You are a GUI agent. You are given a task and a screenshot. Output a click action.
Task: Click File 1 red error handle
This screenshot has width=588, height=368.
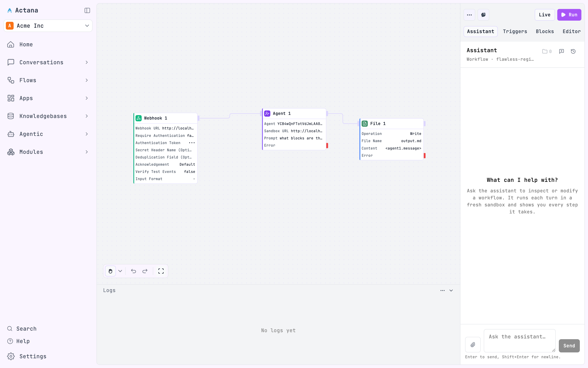point(424,156)
